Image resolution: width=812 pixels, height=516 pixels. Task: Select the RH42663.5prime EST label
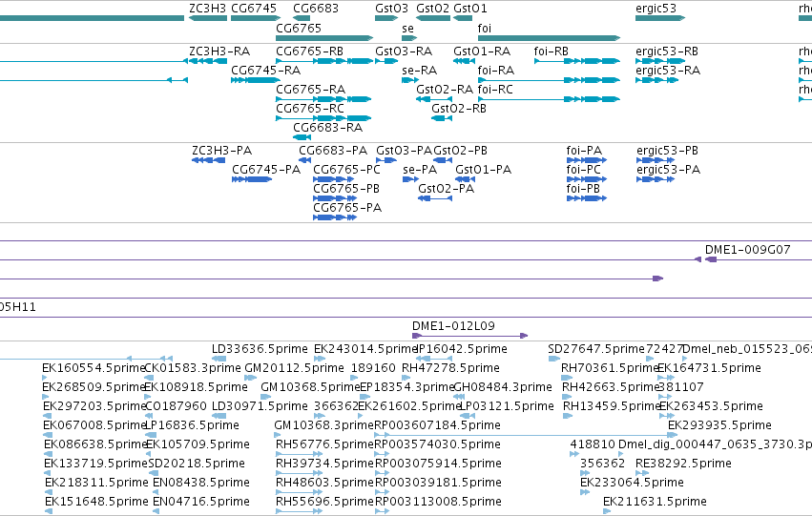[x=610, y=387]
